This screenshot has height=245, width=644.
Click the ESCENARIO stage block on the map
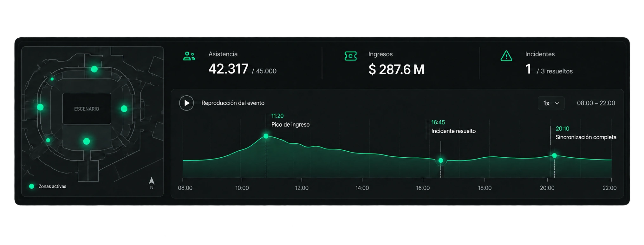point(87,109)
